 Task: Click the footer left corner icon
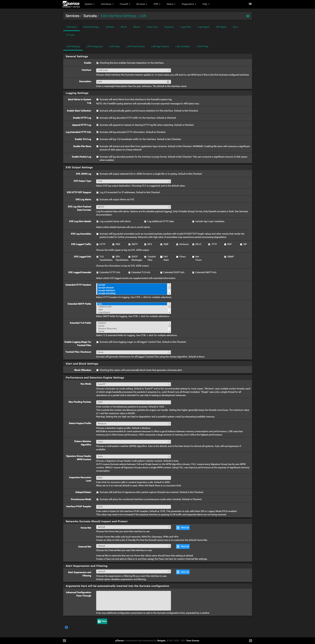[x=64, y=641]
